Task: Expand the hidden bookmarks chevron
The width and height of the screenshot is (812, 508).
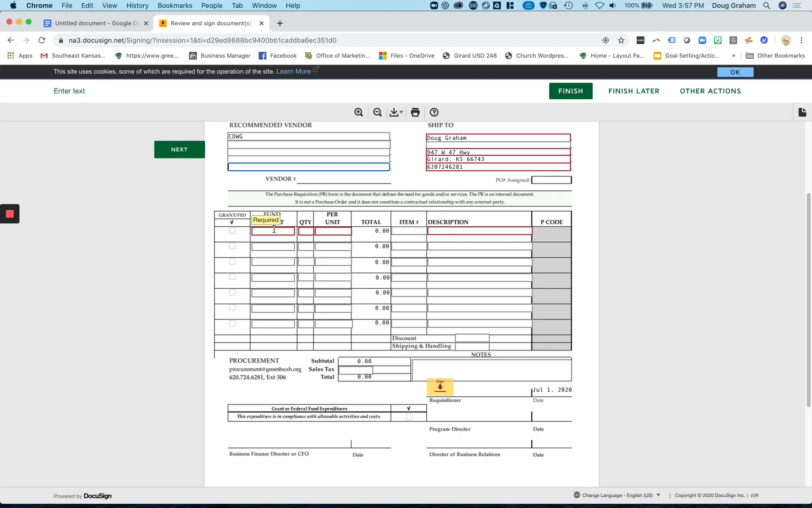Action: pos(734,56)
